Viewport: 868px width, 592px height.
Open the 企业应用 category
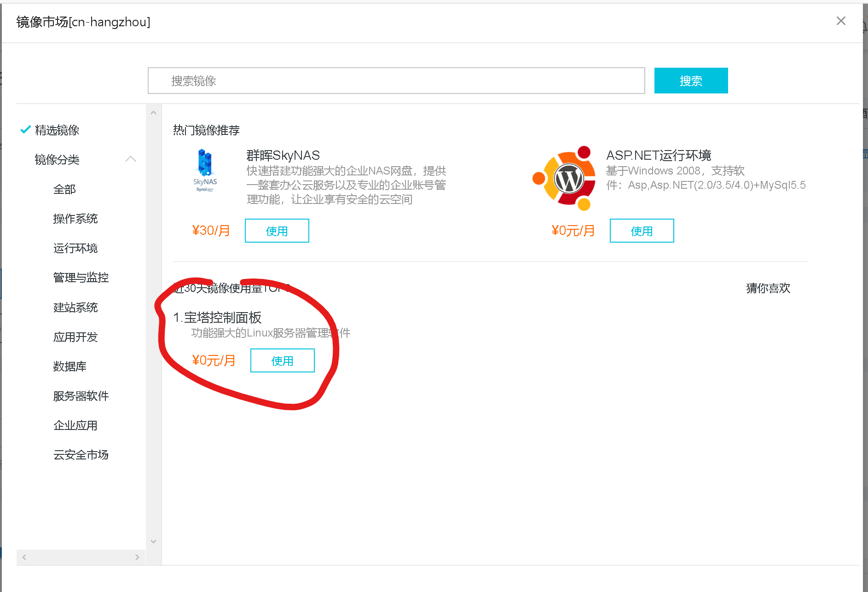pos(75,425)
